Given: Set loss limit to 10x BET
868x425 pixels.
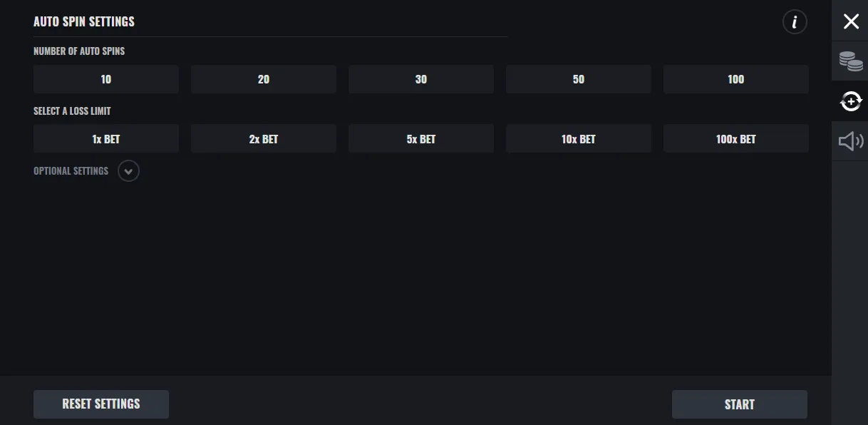Looking at the screenshot, I should 579,139.
